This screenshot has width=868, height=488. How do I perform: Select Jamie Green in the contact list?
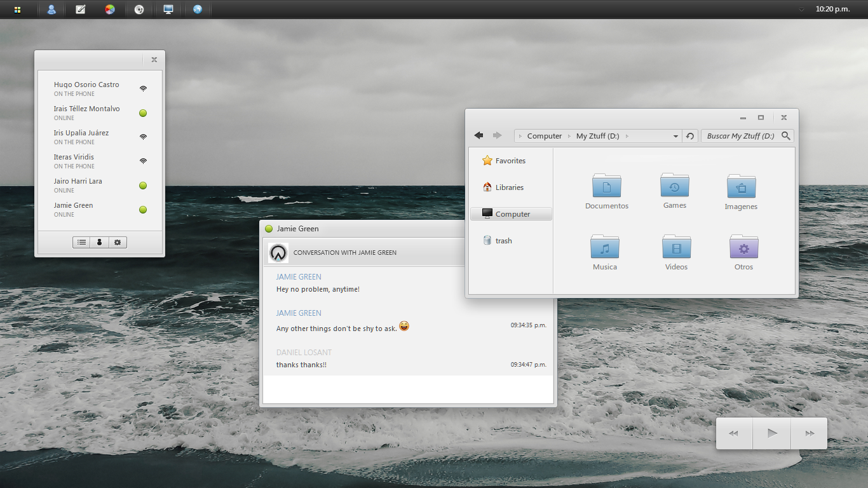coord(100,209)
